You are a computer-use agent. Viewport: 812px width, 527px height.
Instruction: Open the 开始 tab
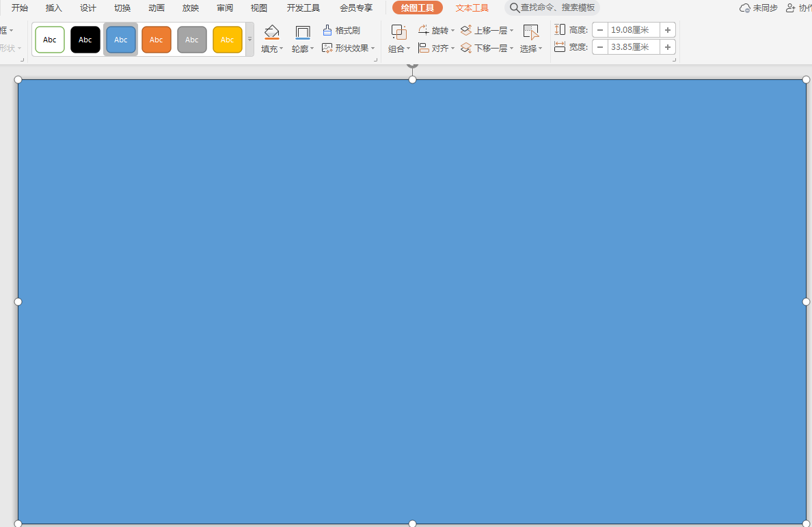pyautogui.click(x=20, y=8)
